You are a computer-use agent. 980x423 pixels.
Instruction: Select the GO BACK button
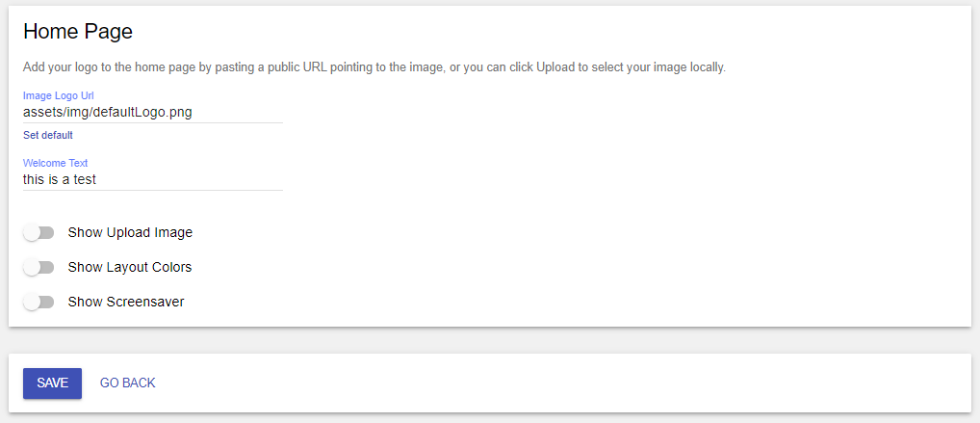127,383
